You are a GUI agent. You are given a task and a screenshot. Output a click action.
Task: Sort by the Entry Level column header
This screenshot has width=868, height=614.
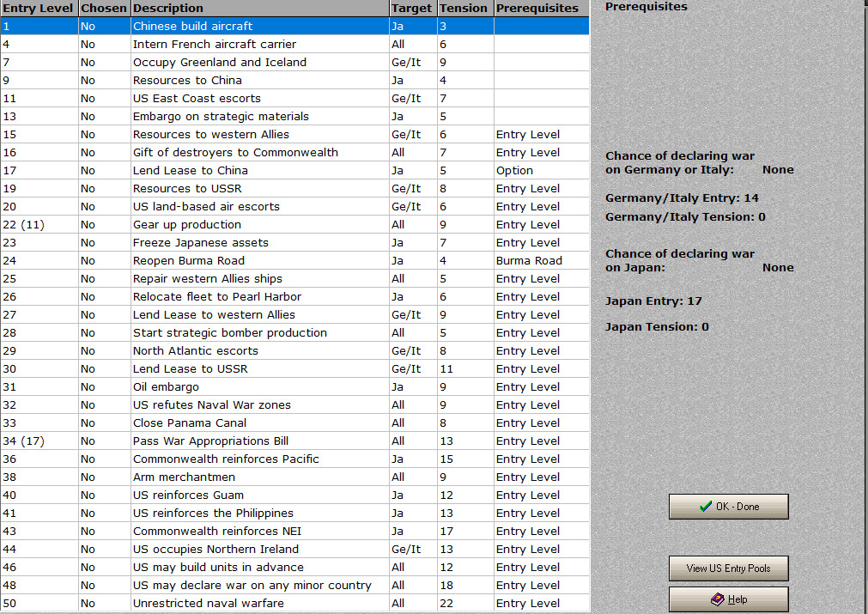(x=39, y=9)
